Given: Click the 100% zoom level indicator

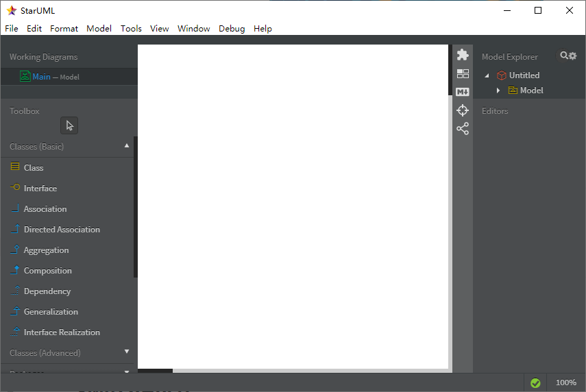Looking at the screenshot, I should click(565, 383).
